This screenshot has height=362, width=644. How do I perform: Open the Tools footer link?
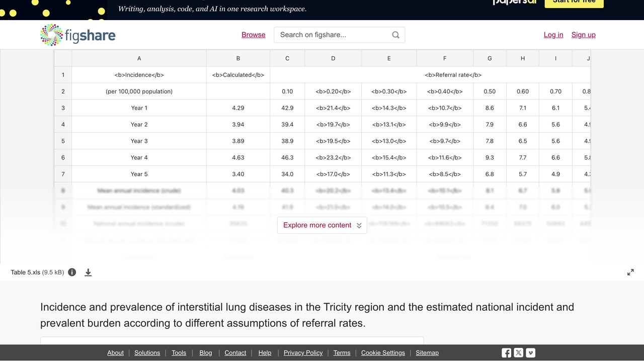click(179, 353)
